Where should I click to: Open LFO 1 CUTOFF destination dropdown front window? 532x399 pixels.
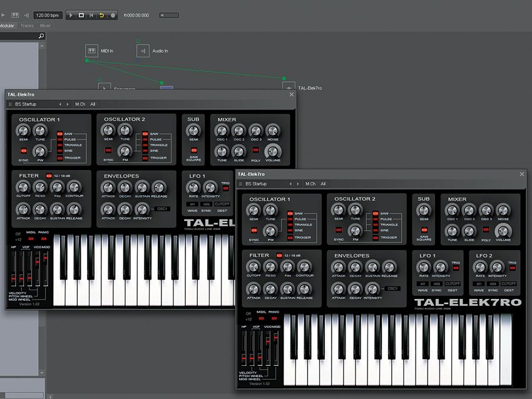pos(453,284)
